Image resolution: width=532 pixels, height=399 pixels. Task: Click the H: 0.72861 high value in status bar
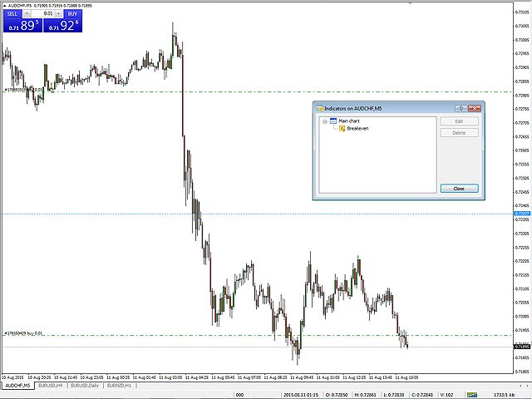pyautogui.click(x=367, y=395)
